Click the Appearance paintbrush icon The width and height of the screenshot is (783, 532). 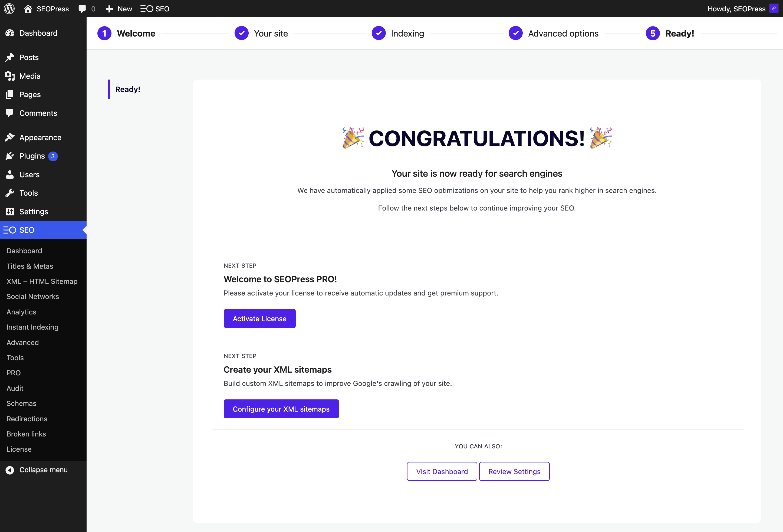(x=10, y=137)
